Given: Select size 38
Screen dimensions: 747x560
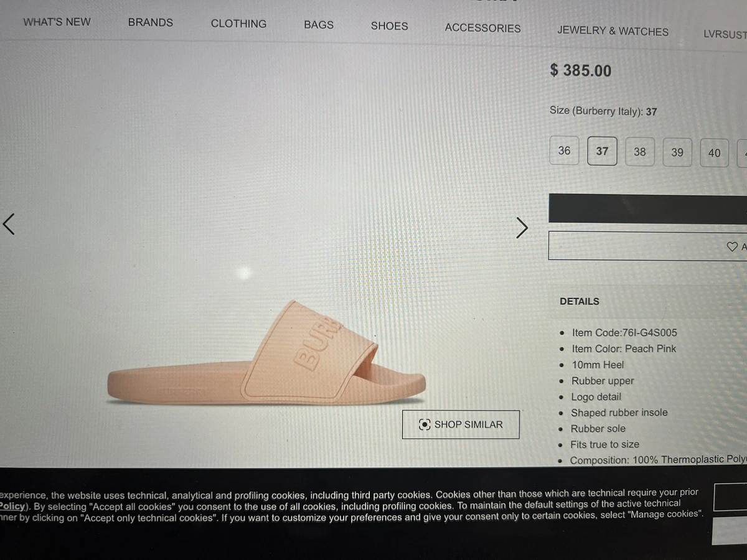Looking at the screenshot, I should [640, 152].
